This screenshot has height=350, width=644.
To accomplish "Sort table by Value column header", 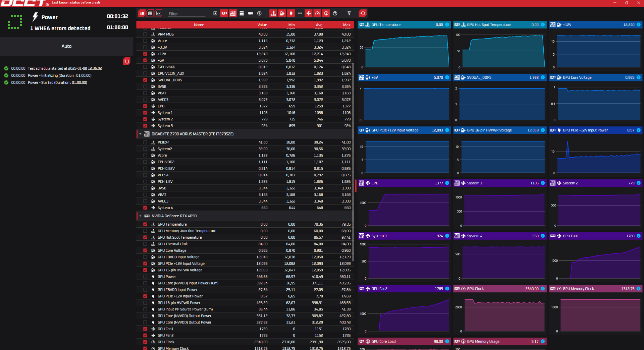I will [262, 25].
